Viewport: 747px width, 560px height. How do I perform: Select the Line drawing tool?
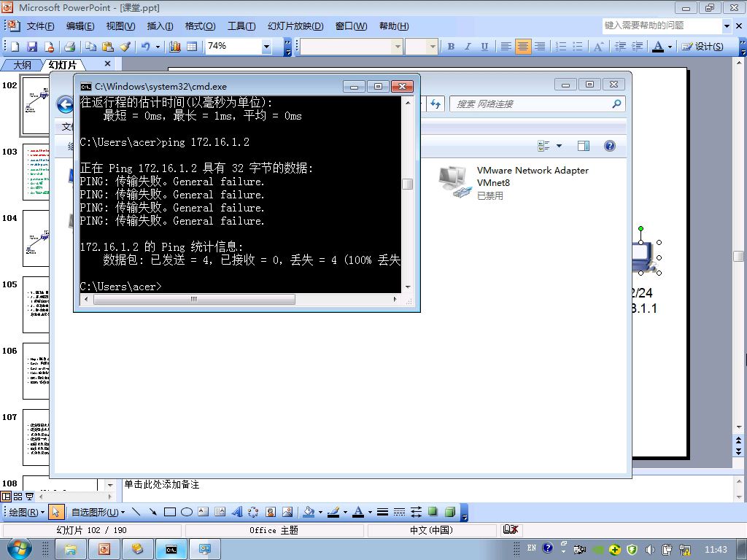[x=136, y=512]
